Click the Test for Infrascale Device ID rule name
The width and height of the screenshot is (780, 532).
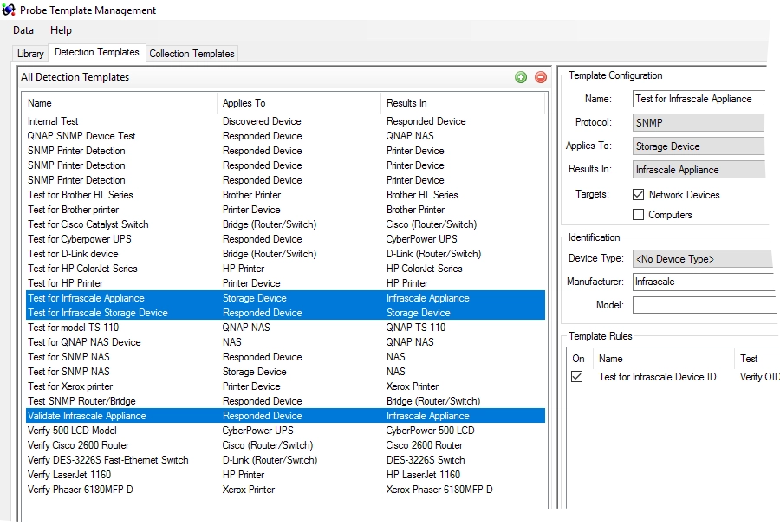[x=657, y=377]
